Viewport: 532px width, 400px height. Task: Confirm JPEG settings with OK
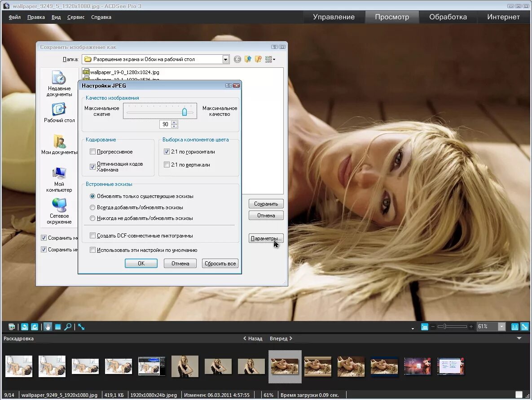(x=141, y=263)
